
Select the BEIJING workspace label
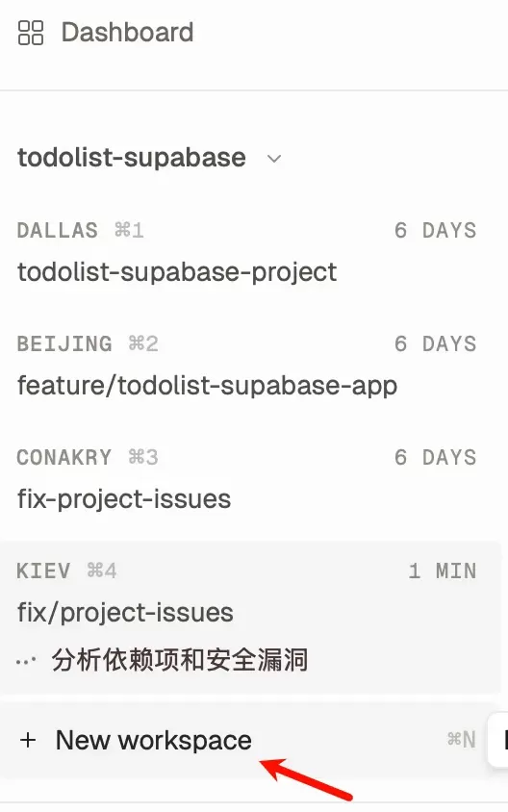tap(64, 343)
